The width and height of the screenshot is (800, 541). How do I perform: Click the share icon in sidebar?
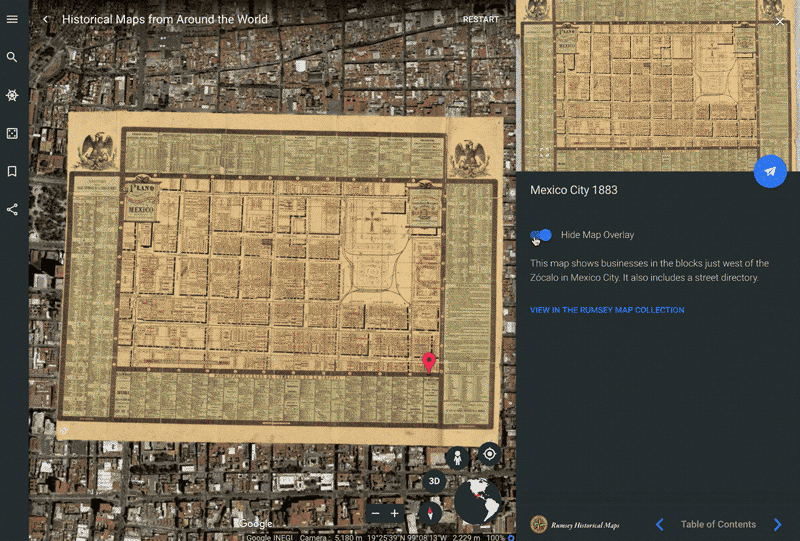coord(12,209)
